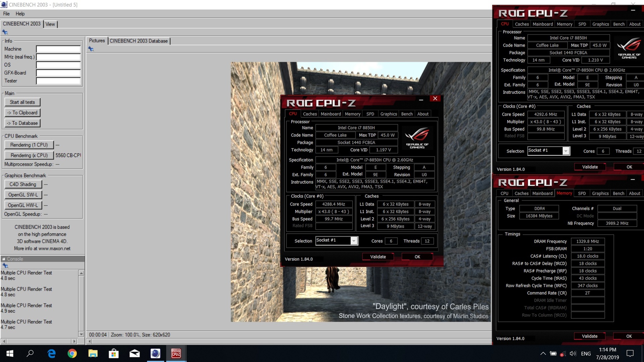Click OK in center CPU-Z window
This screenshot has height=362, width=644.
pyautogui.click(x=417, y=257)
